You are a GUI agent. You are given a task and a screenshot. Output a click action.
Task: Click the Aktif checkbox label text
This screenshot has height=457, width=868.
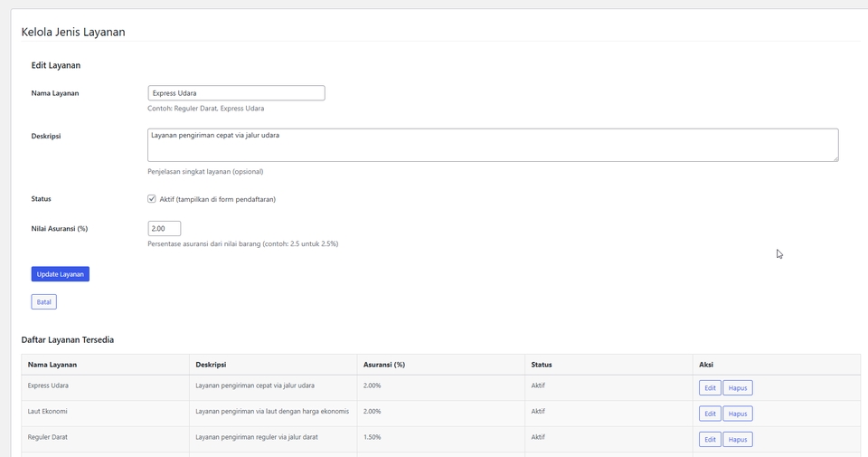click(x=218, y=199)
